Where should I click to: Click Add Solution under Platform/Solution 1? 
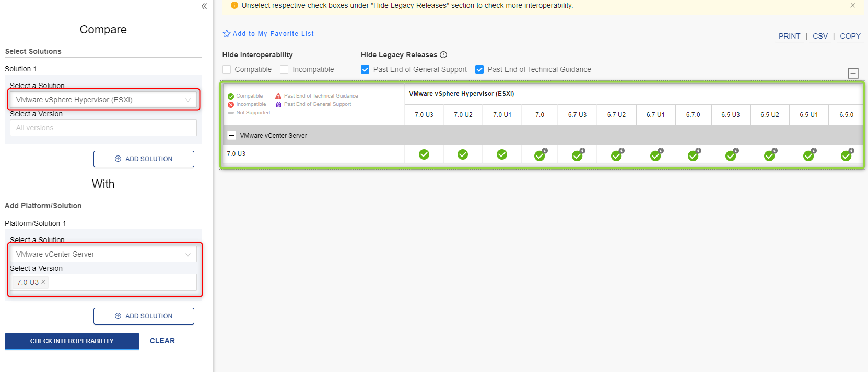144,316
